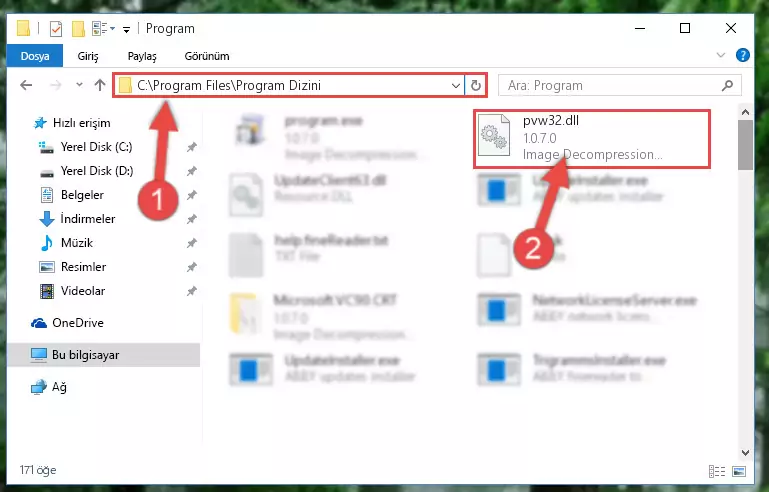Unpin Videolar via its pin icon
769x492 pixels.
click(191, 291)
